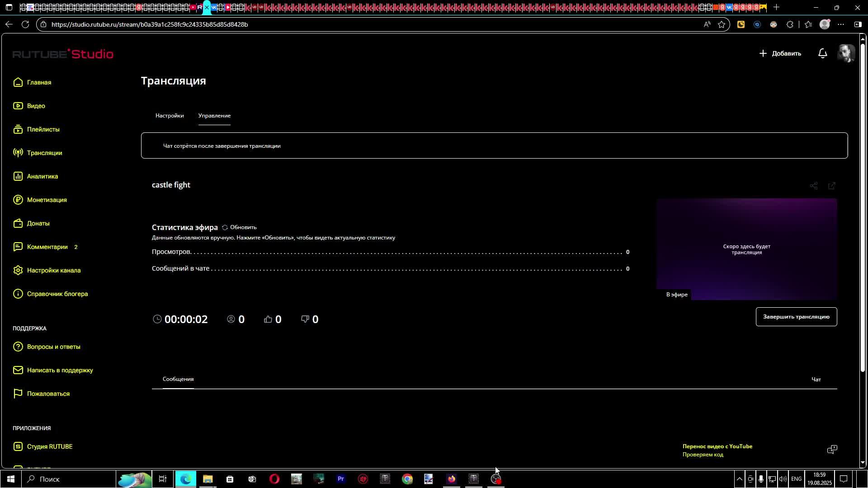Open Комментарии in sidebar
868x488 pixels.
coord(47,247)
